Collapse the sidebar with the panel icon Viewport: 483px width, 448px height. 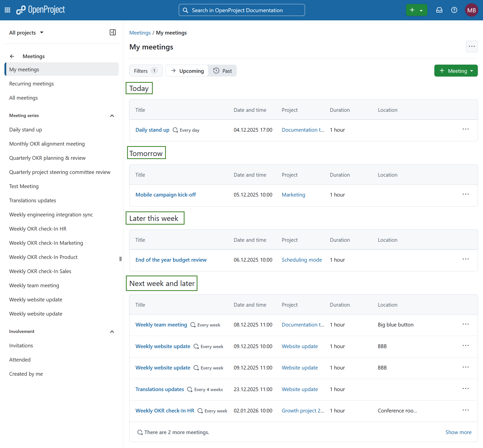click(113, 32)
